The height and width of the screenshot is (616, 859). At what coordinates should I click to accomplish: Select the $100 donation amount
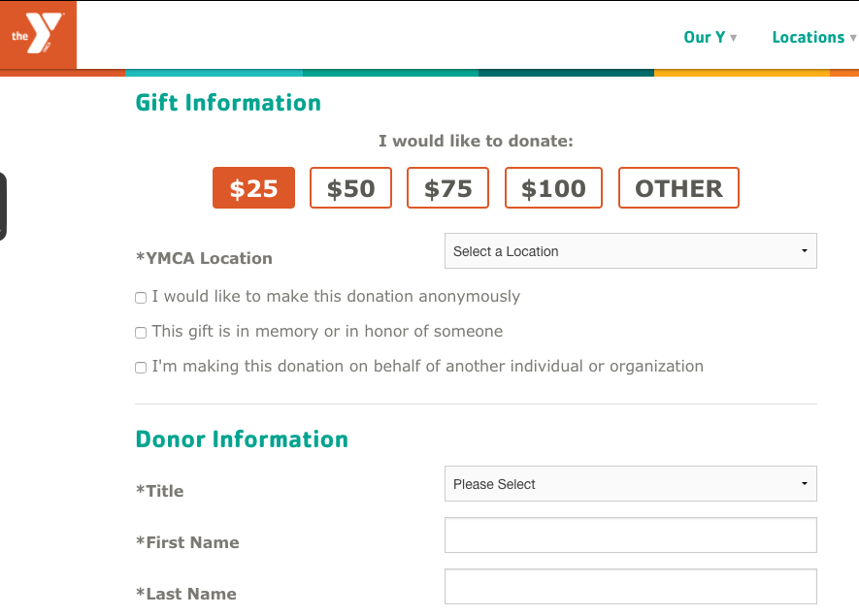(553, 188)
